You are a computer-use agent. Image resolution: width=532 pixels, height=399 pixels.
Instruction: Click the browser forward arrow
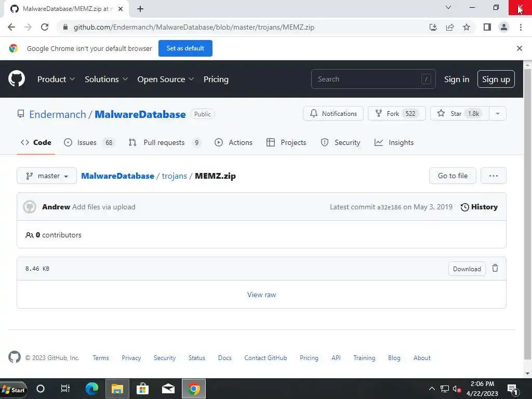click(x=28, y=27)
